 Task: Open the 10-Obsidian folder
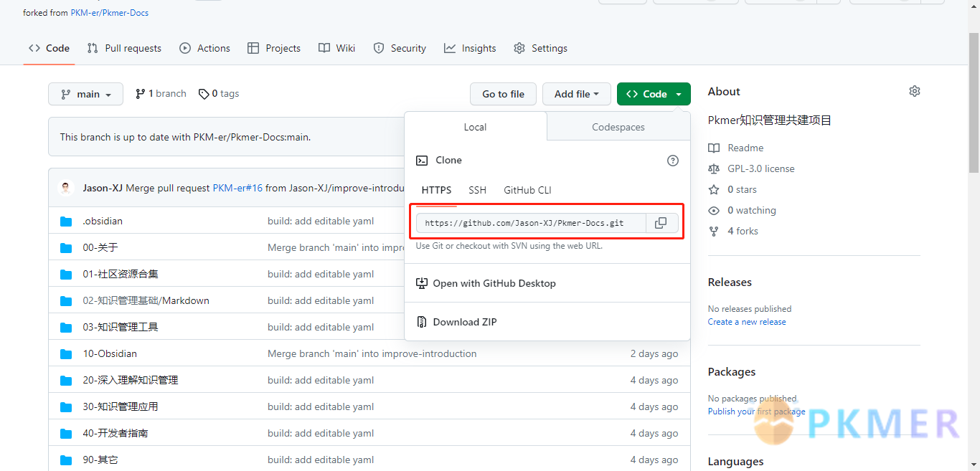tap(110, 353)
